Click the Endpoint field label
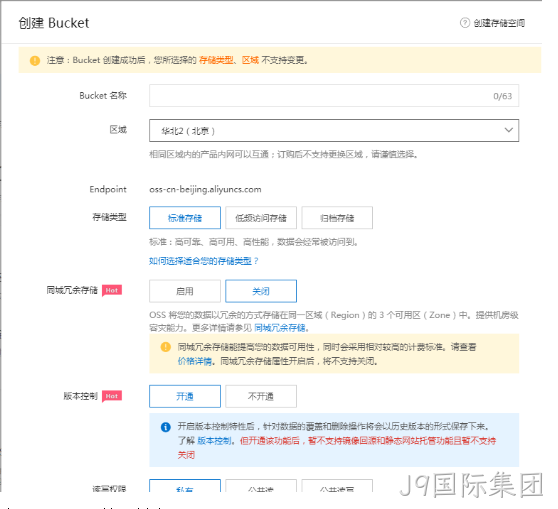Viewport: 558px width, 509px height. 108,189
